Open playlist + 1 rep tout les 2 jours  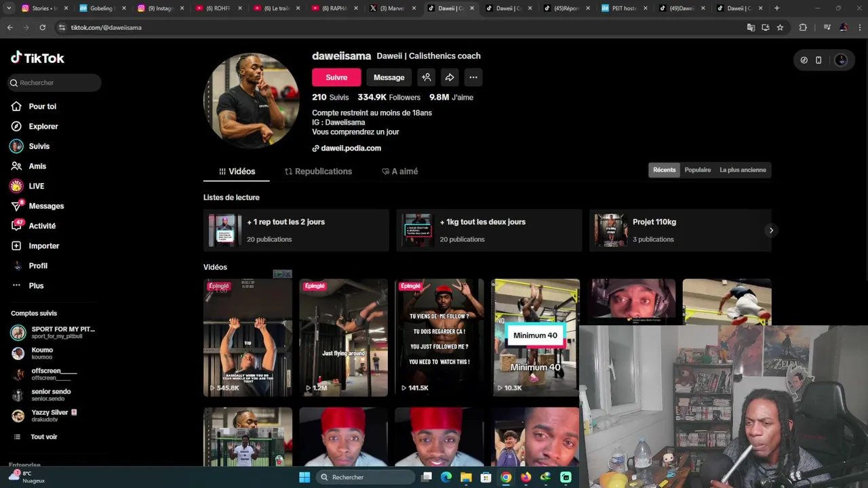[296, 230]
